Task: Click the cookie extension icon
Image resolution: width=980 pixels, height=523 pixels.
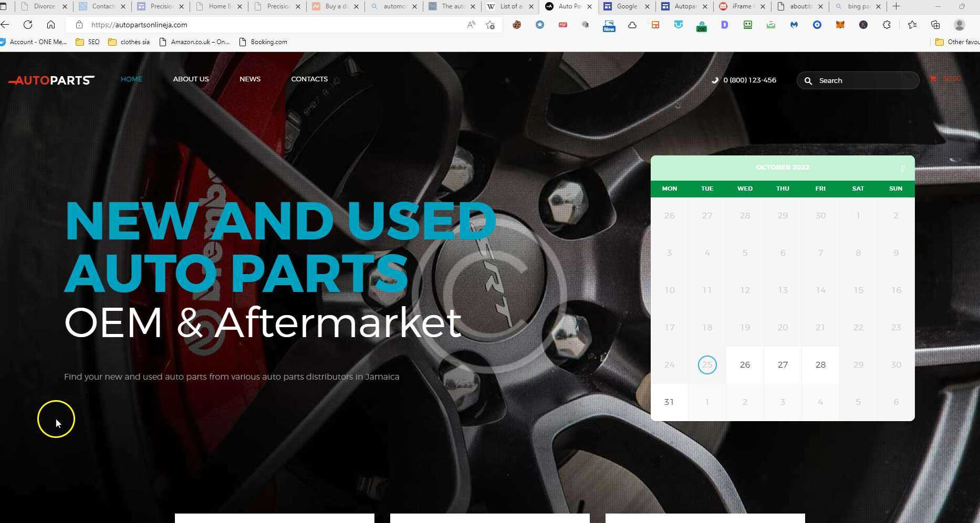Action: pyautogui.click(x=517, y=25)
